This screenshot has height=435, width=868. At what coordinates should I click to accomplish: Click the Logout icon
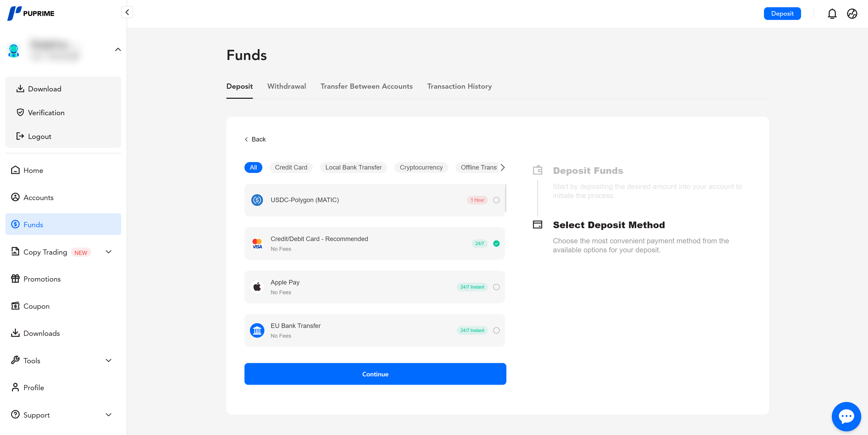pyautogui.click(x=20, y=136)
